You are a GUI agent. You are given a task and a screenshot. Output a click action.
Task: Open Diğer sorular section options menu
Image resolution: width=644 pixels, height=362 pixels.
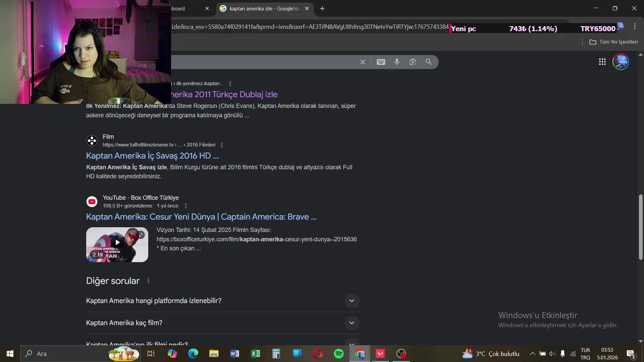(x=148, y=281)
